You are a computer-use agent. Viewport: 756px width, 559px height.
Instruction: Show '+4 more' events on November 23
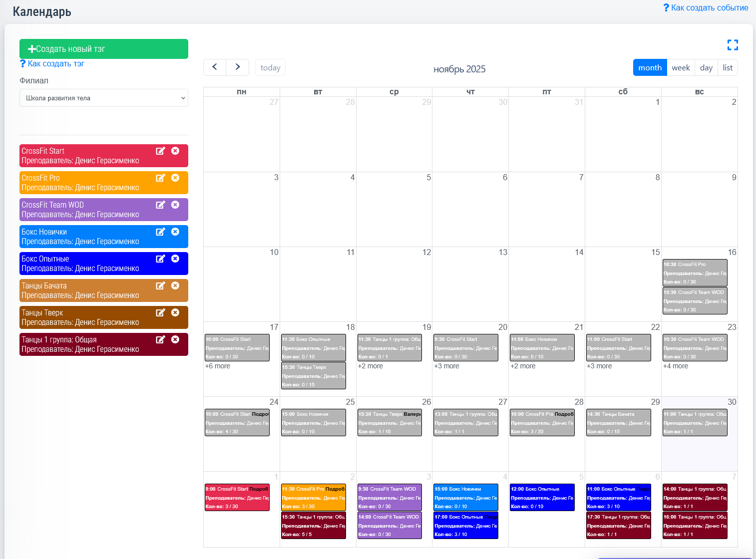click(676, 366)
